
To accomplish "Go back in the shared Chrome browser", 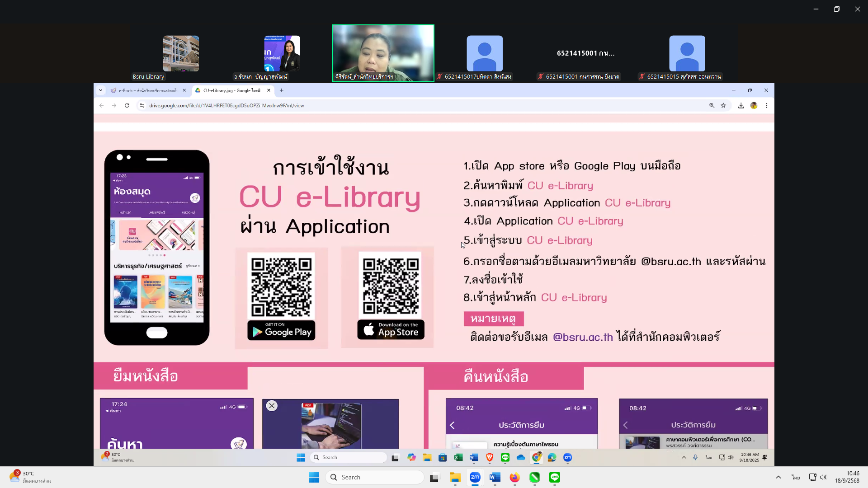I will tap(101, 105).
